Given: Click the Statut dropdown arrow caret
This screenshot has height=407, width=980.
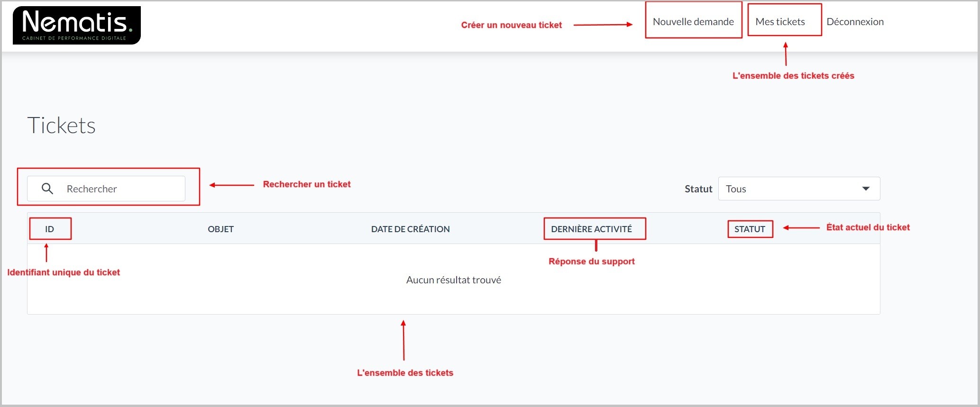Looking at the screenshot, I should (x=866, y=189).
